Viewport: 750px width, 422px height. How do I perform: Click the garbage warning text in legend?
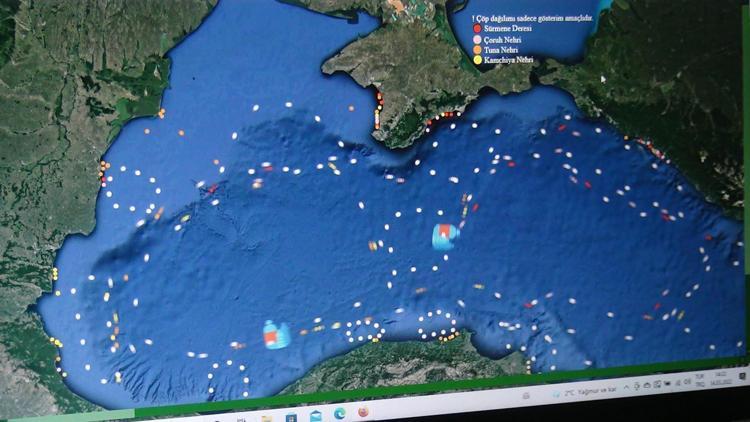[532, 19]
